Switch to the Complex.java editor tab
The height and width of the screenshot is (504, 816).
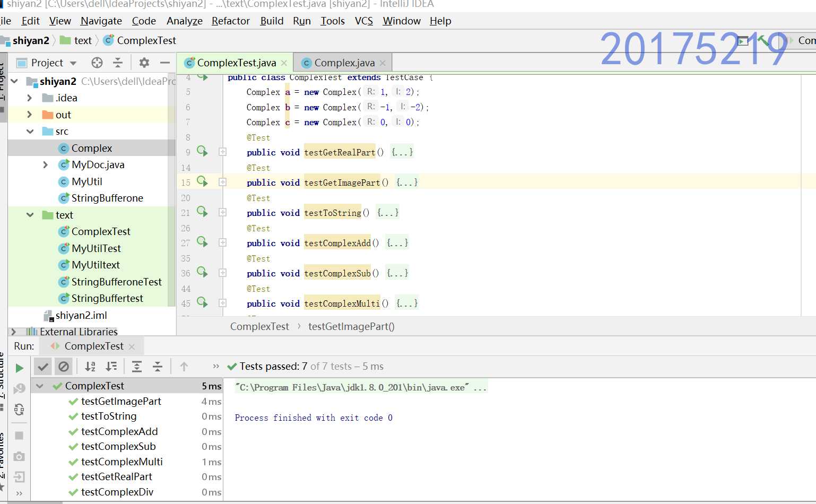click(x=344, y=63)
